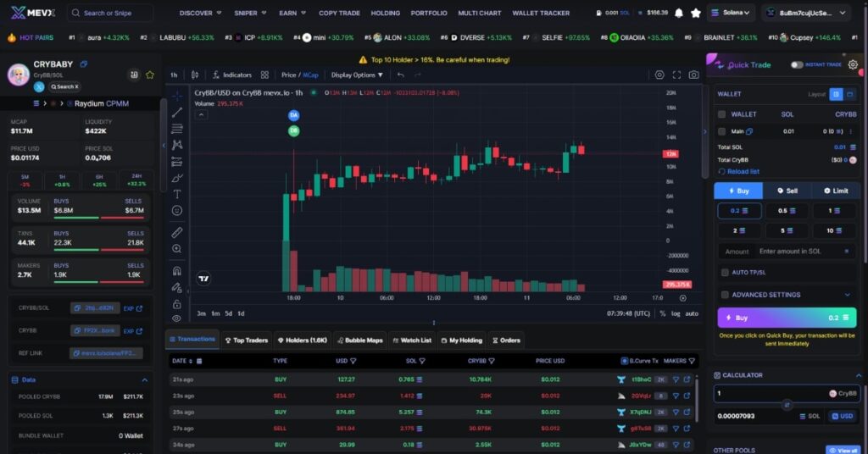Tick the ADVANCED SETTINGS checkbox

point(726,295)
